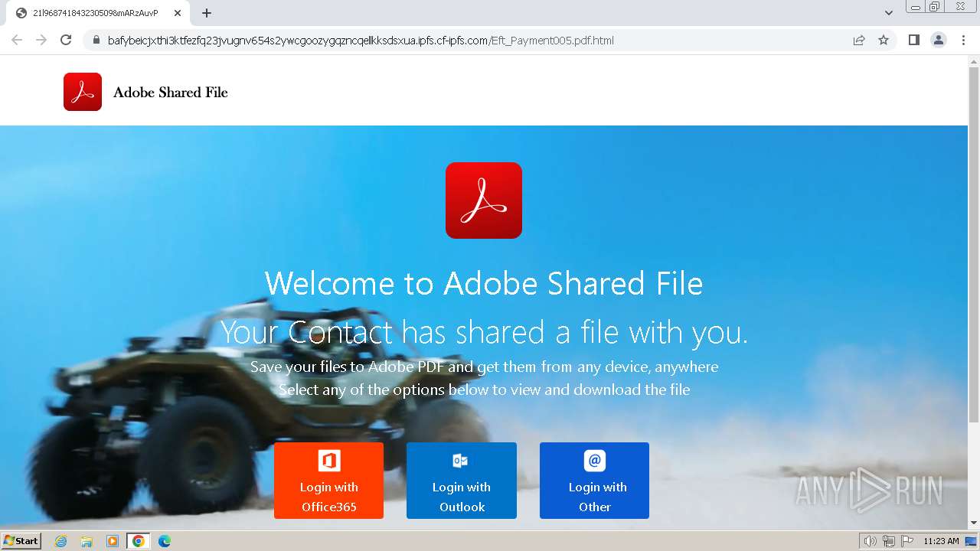Open Chrome three-dot menu
980x551 pixels.
pyautogui.click(x=963, y=41)
